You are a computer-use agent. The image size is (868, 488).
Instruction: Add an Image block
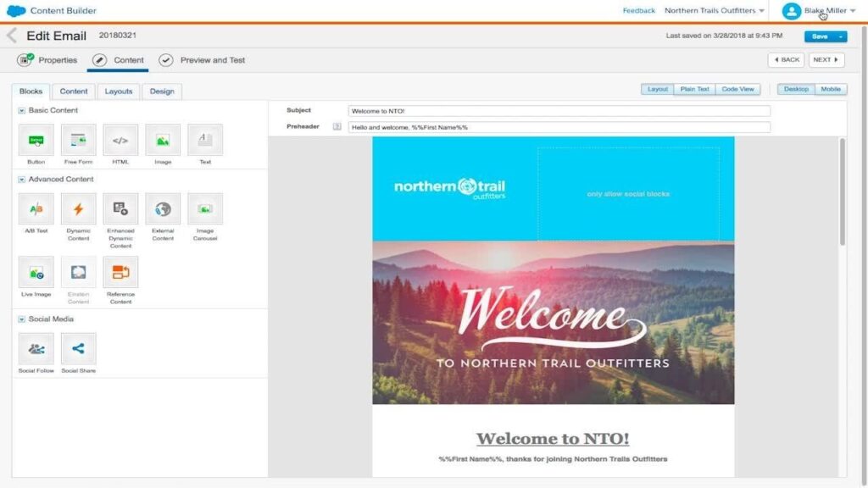click(x=163, y=141)
